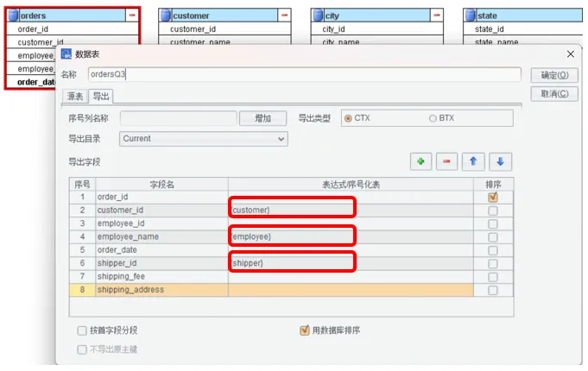The image size is (588, 371).
Task: Click the 增加 button
Action: coord(262,118)
